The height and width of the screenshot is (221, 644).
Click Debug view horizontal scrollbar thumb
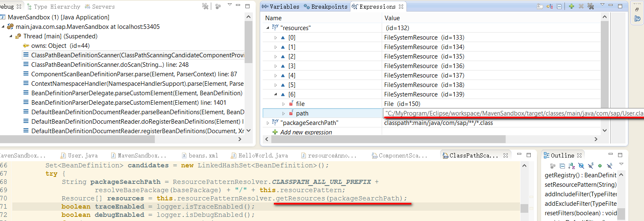pyautogui.click(x=77, y=139)
